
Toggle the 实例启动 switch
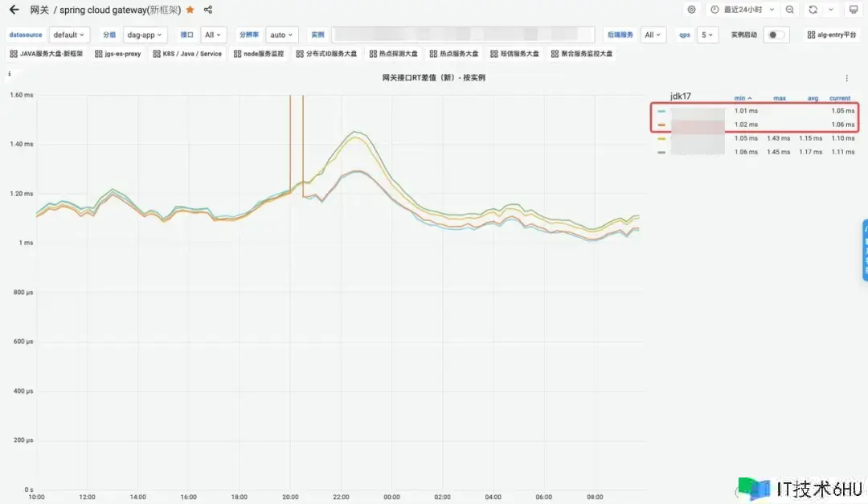click(x=776, y=35)
